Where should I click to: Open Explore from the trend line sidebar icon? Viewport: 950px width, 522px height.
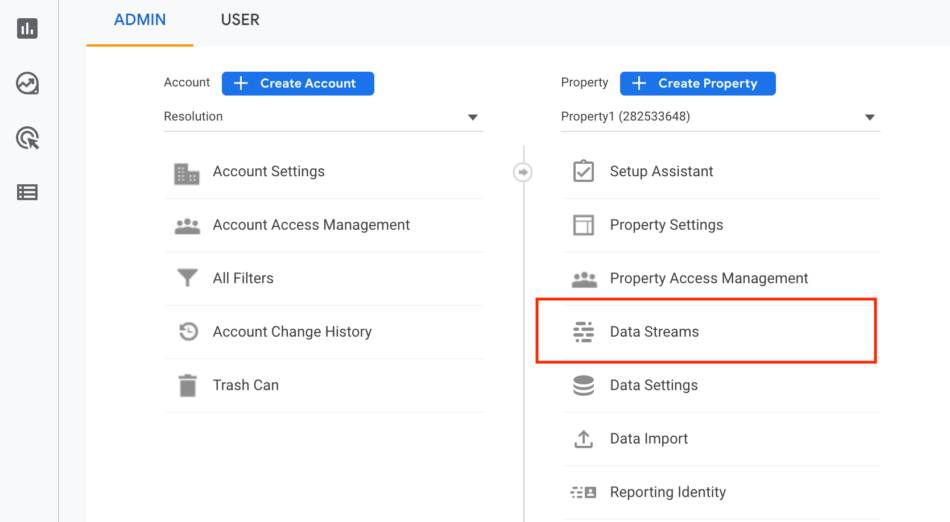coord(27,84)
